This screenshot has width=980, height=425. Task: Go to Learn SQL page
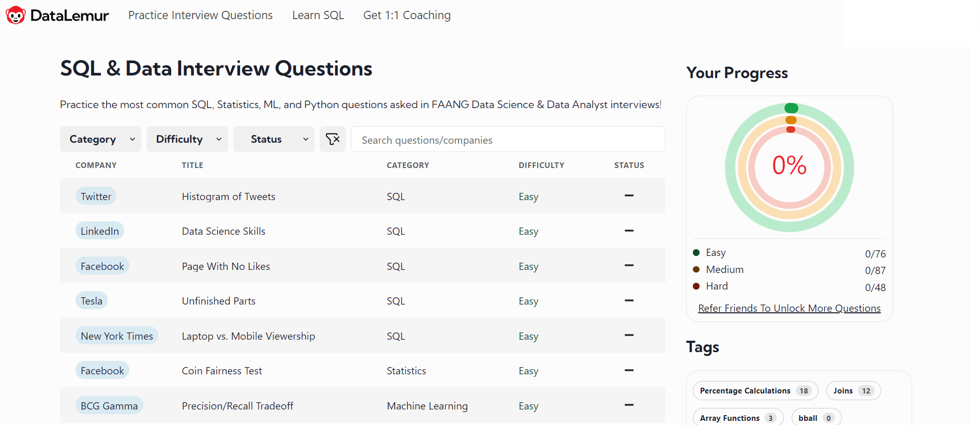click(x=318, y=16)
